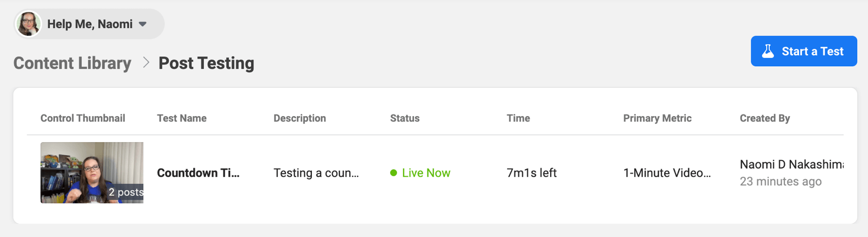Click the flask icon on Start a Test

(768, 51)
